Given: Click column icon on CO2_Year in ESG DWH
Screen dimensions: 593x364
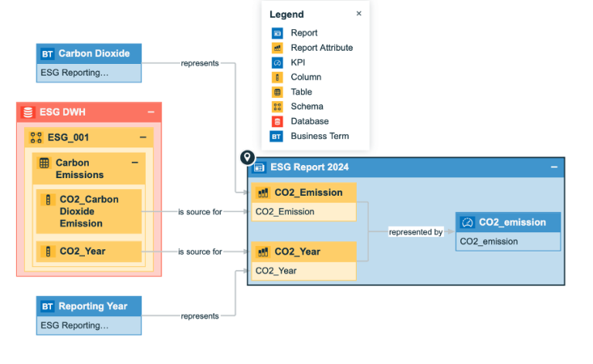Looking at the screenshot, I should tap(48, 251).
